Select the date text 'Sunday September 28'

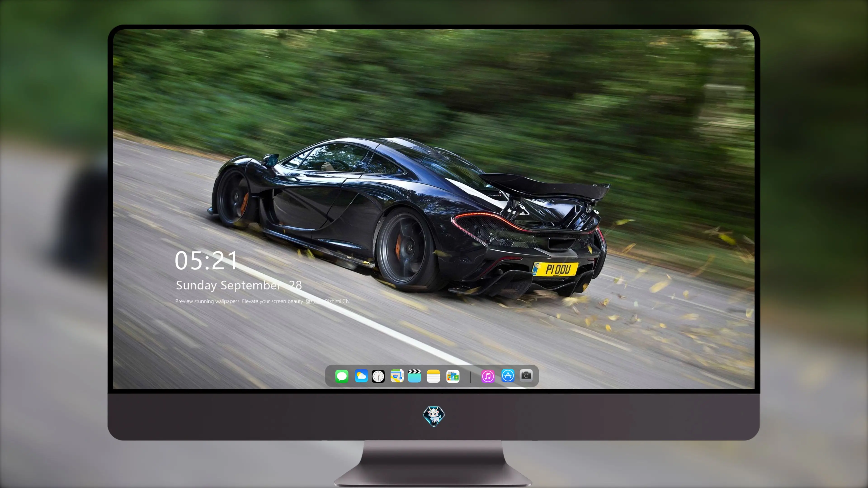[239, 285]
